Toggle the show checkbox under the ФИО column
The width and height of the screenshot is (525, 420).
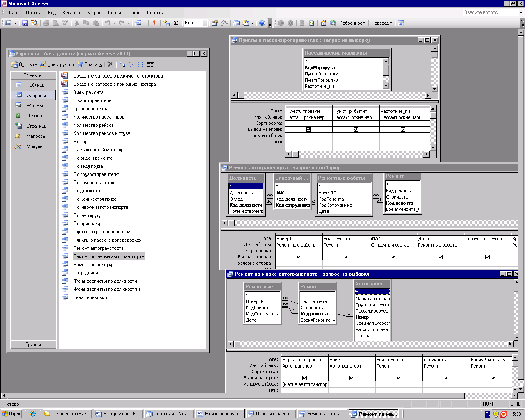(393, 257)
